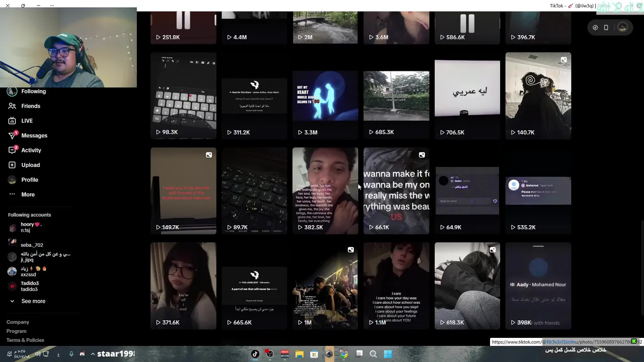The width and height of the screenshot is (644, 362).
Task: Open the photo post with 140.7K views
Action: coord(538,96)
